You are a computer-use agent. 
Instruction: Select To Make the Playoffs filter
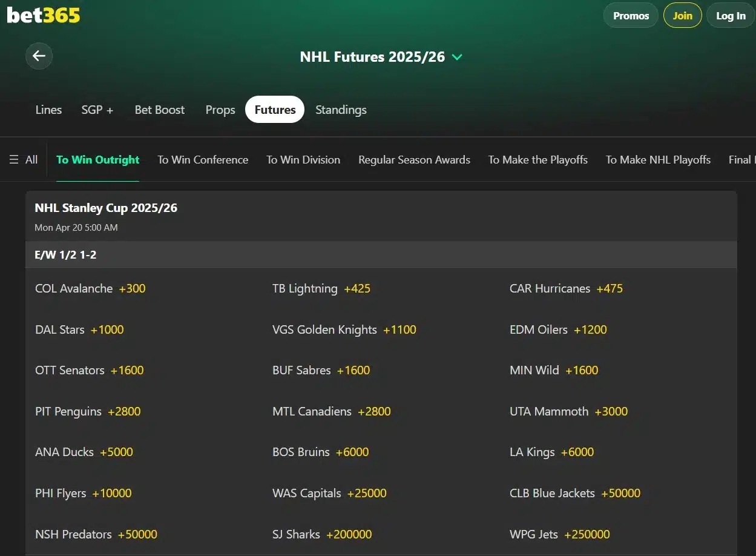tap(537, 159)
